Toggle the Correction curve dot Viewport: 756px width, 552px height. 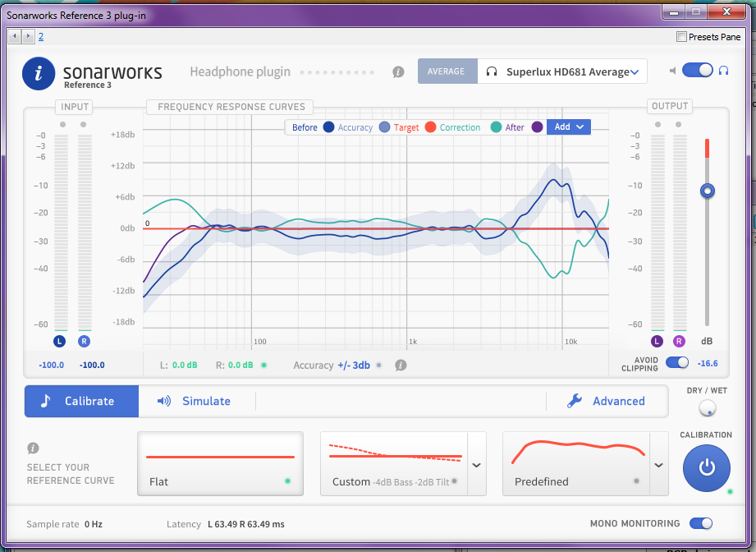496,127
